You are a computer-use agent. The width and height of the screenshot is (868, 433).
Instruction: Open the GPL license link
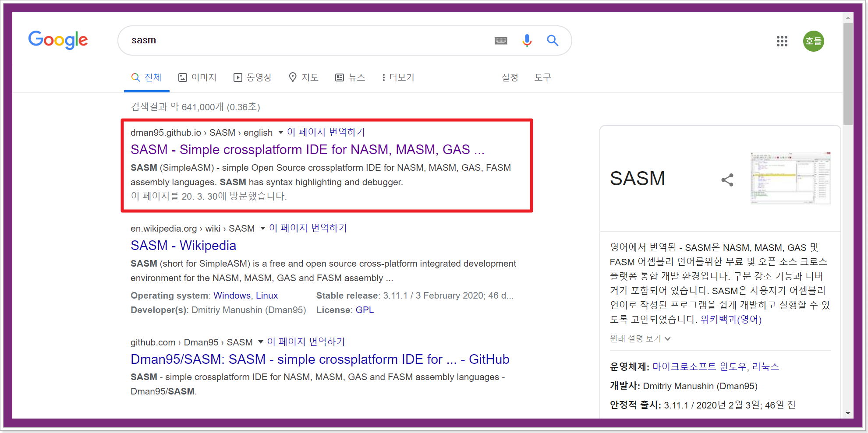365,310
